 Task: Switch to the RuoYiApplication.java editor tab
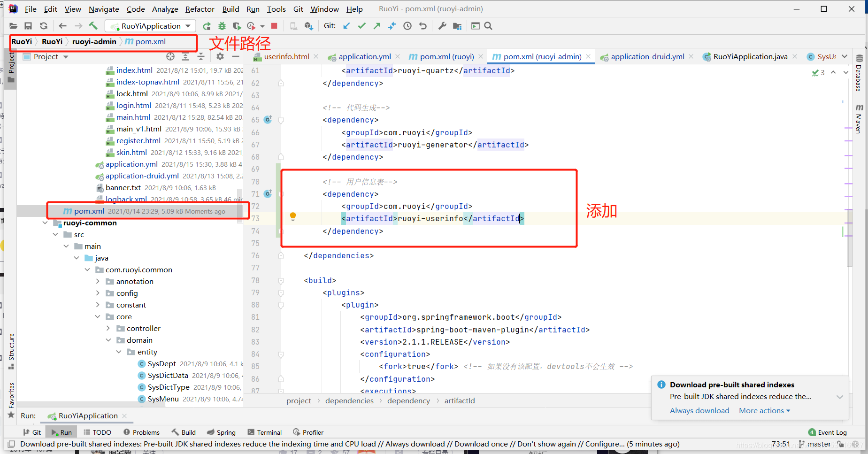pos(750,56)
